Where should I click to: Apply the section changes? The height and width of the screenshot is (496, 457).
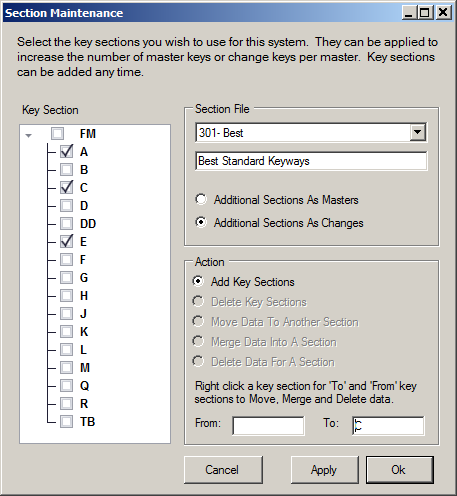[x=325, y=470]
